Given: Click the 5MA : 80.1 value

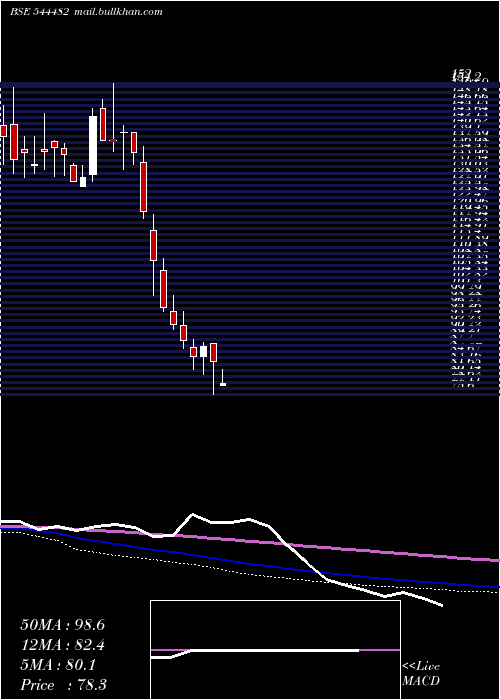Looking at the screenshot, I should (58, 665).
